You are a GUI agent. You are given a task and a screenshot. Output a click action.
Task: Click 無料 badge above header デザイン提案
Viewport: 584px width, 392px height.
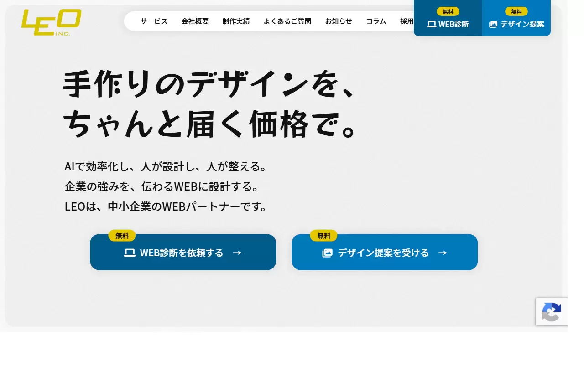coord(516,11)
